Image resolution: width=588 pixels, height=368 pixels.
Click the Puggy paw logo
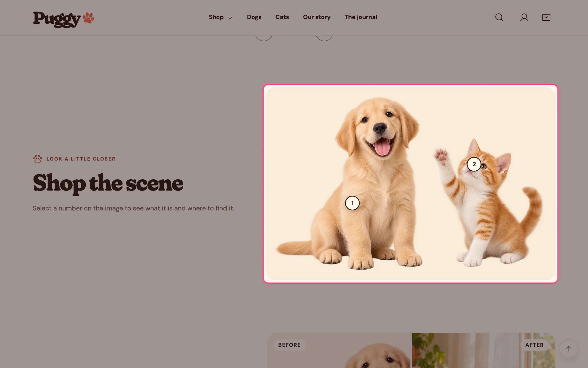point(63,19)
